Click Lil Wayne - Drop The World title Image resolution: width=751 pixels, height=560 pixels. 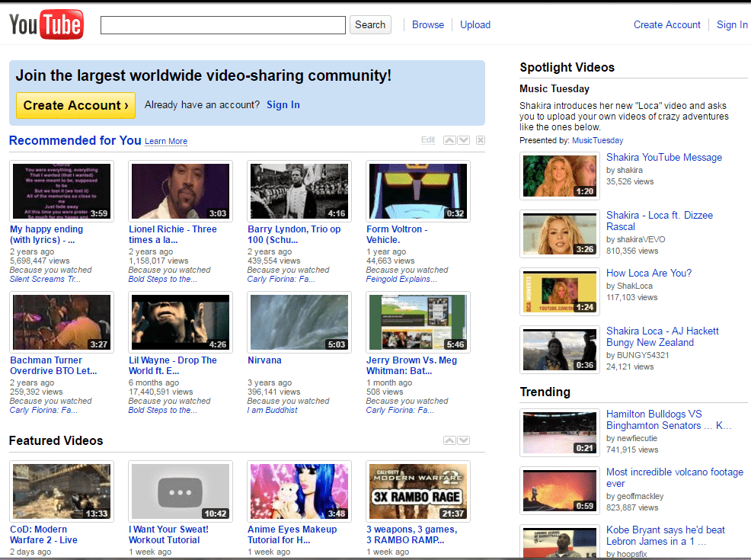tap(173, 366)
